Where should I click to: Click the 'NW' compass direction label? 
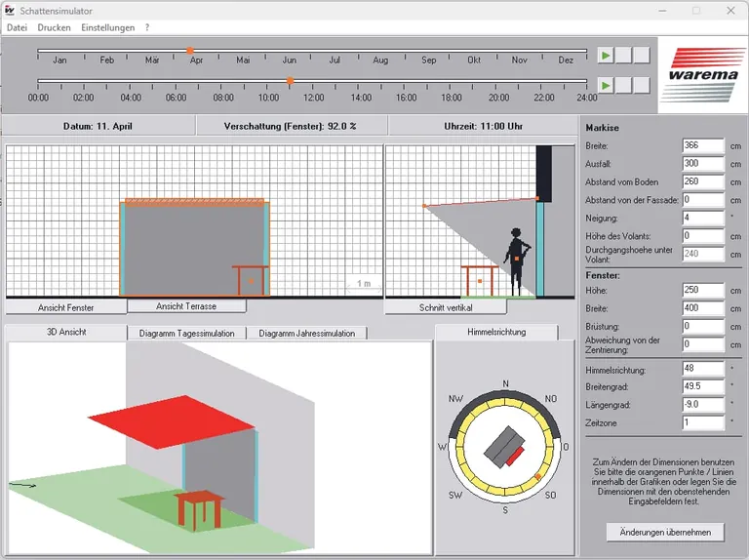coord(455,398)
